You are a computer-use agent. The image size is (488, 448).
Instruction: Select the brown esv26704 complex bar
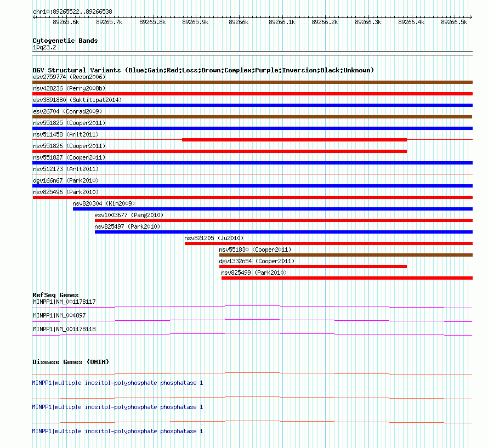click(x=252, y=117)
